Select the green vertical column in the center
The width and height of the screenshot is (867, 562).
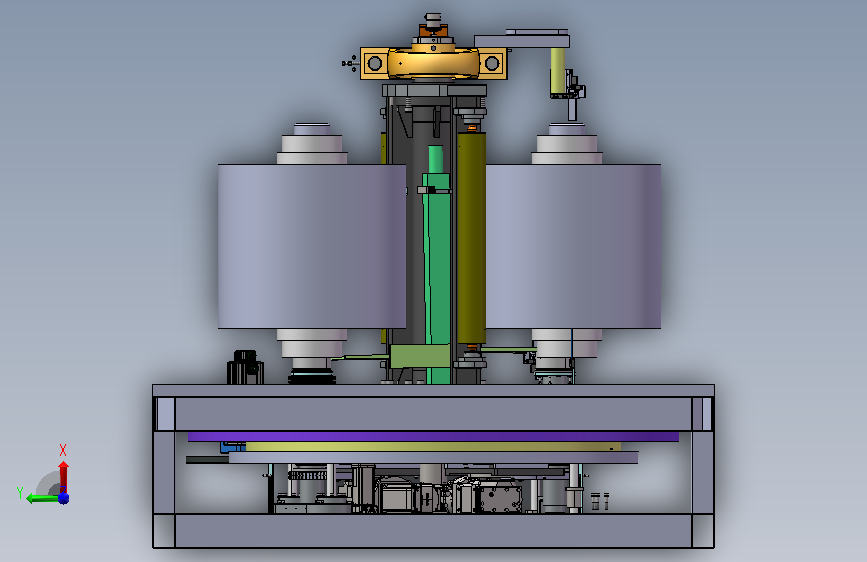437,266
